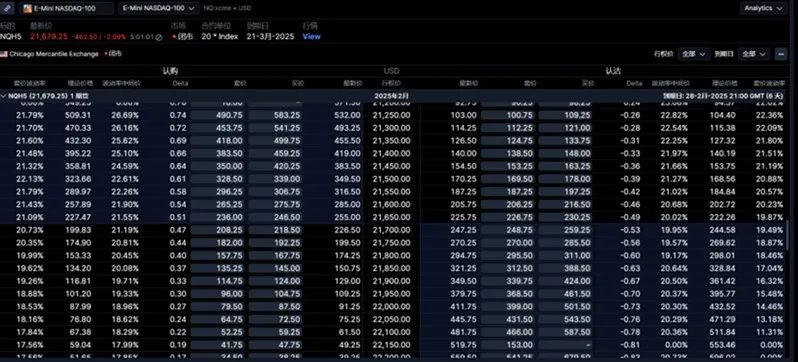The height and width of the screenshot is (362, 798).
Task: Click the US flag icon for Chicago Mercantile Exchange
Action: coord(4,54)
